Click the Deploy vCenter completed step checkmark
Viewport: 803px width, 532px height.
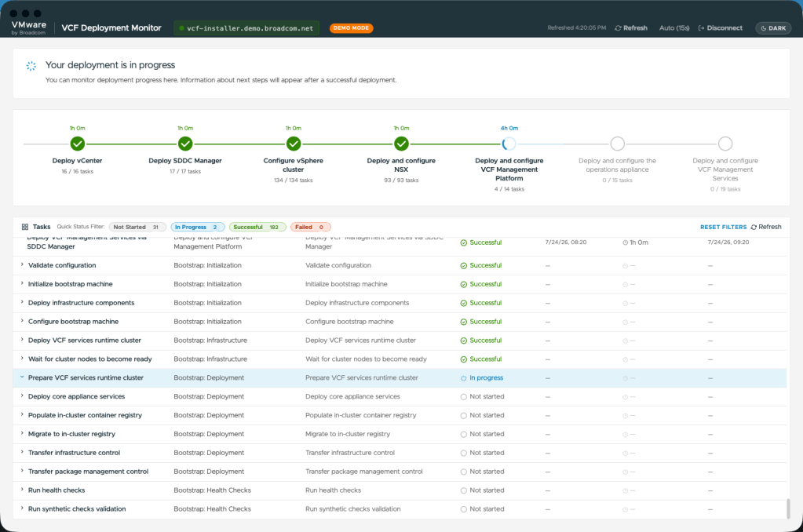pyautogui.click(x=78, y=144)
